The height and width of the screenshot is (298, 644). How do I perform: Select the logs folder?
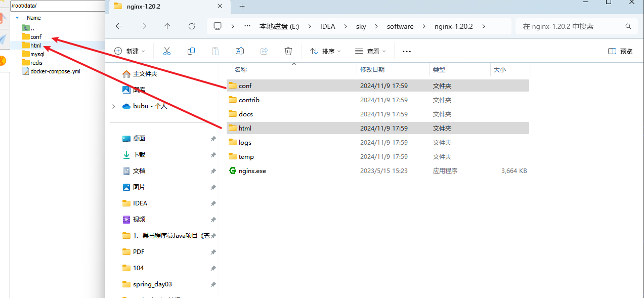[378, 143]
